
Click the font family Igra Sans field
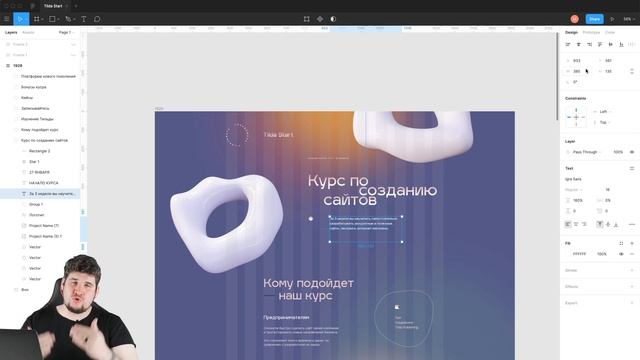(x=573, y=179)
